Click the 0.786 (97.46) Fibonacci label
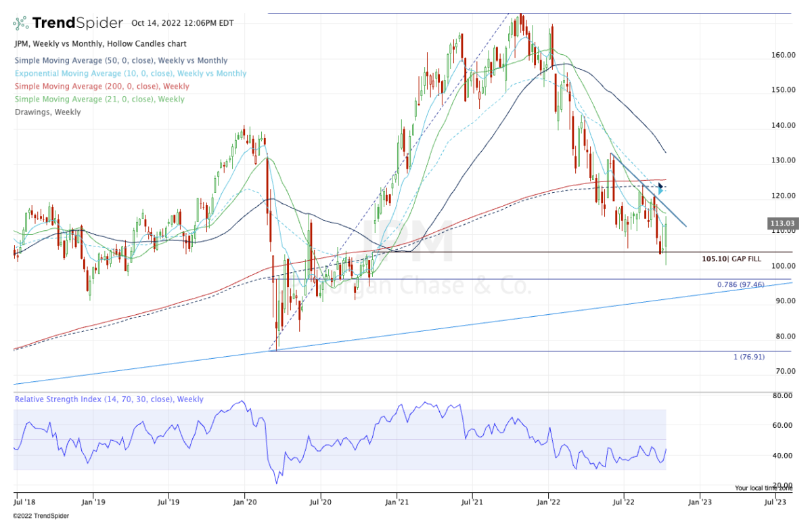812x522 pixels. coord(741,284)
